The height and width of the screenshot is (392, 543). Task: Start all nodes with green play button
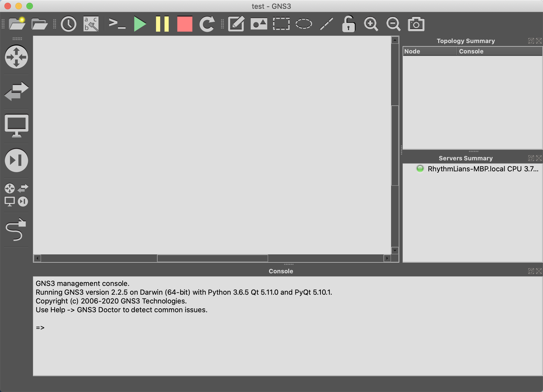tap(140, 24)
